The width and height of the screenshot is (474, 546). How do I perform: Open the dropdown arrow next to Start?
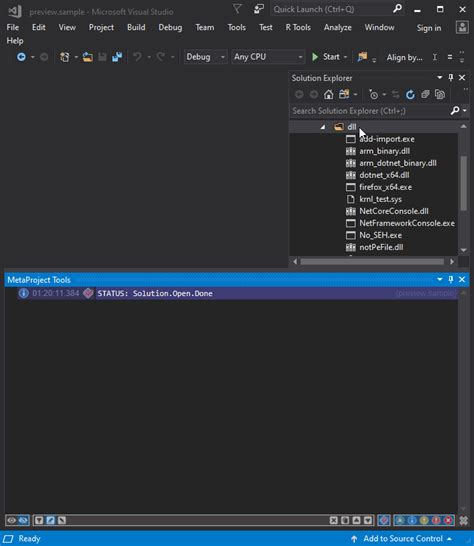(345, 57)
